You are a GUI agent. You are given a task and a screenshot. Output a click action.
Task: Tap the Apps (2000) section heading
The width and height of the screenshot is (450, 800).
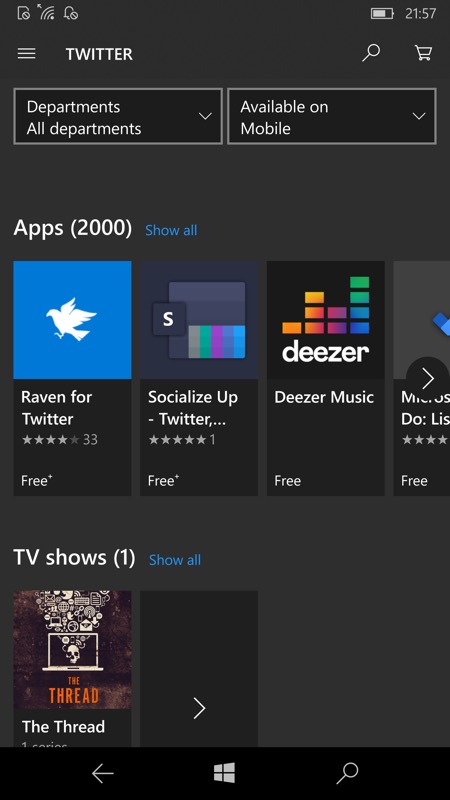72,228
